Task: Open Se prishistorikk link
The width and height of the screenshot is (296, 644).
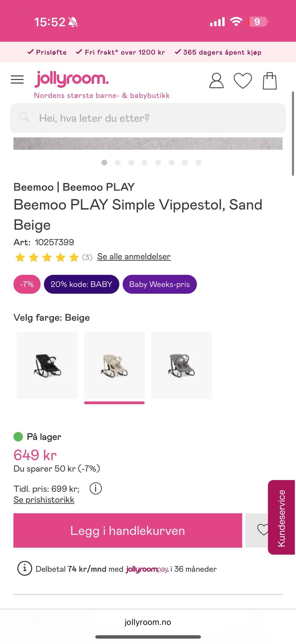Action: click(44, 500)
